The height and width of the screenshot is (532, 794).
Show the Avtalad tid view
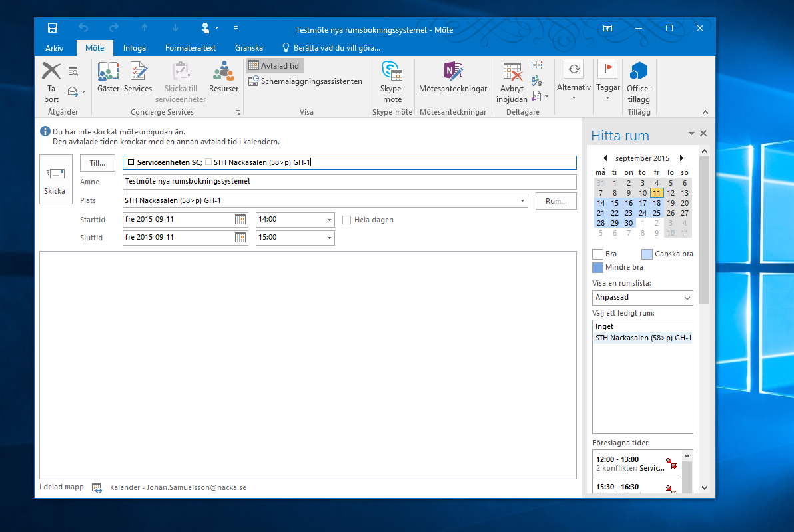[274, 66]
